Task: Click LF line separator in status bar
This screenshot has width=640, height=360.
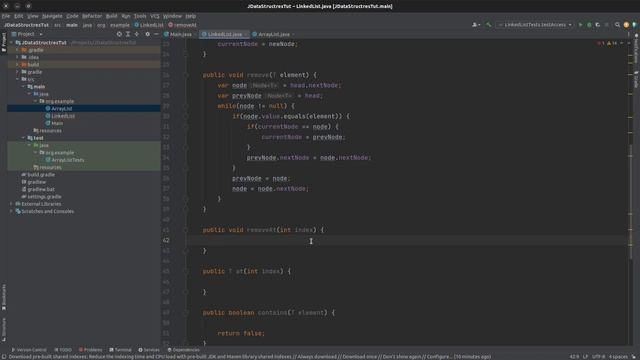Action: pyautogui.click(x=586, y=357)
